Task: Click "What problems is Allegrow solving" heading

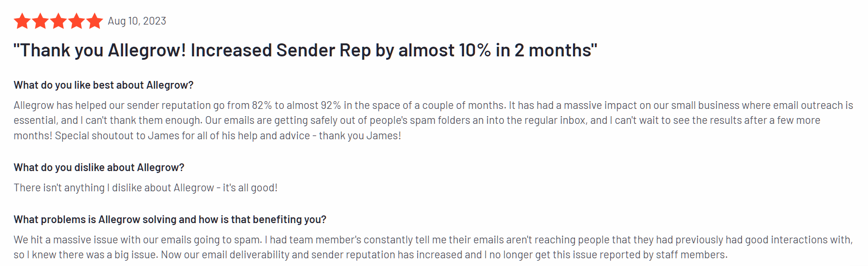Action: (x=170, y=220)
